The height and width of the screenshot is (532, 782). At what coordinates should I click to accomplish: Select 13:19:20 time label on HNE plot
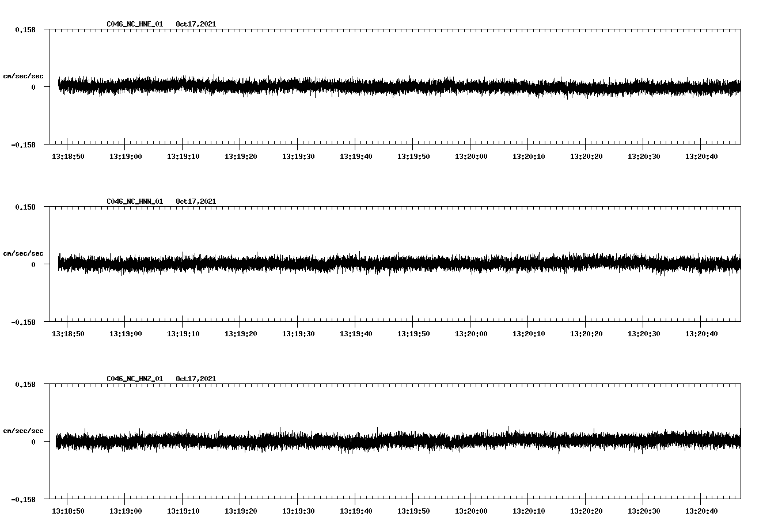click(x=241, y=156)
